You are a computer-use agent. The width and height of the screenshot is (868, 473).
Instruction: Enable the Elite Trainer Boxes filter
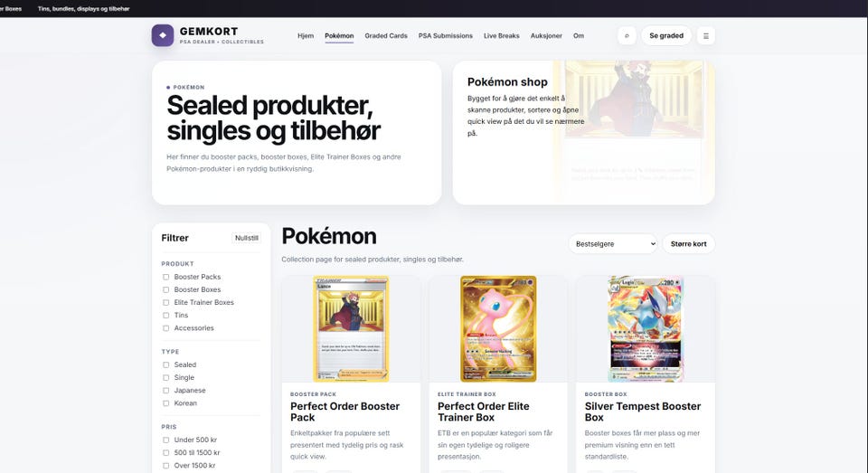coord(165,302)
